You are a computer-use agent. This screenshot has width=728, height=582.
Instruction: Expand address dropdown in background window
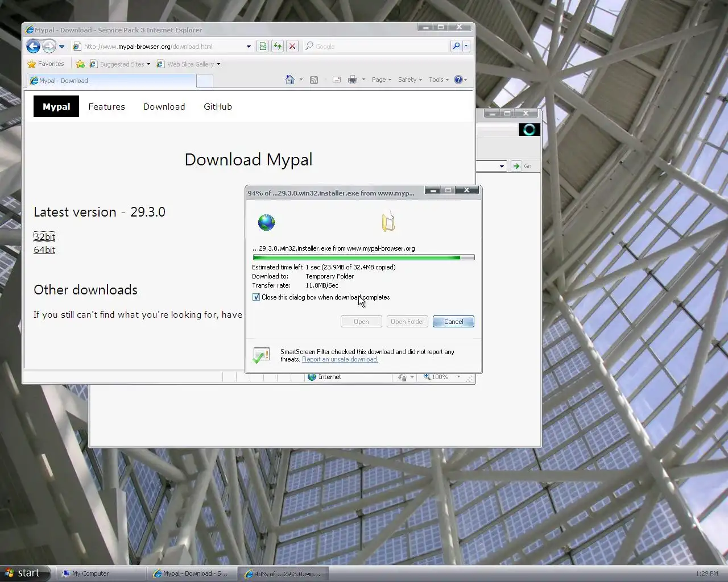point(502,167)
